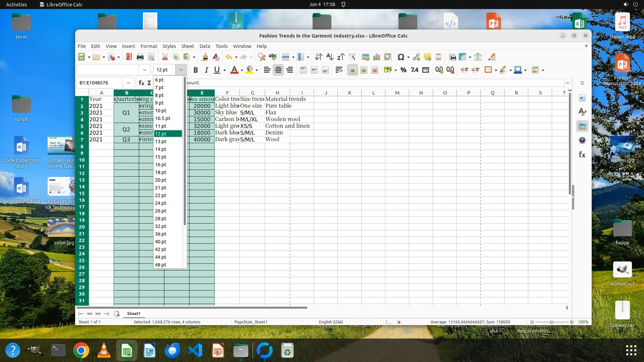Screen dimensions: 644x362
Task: Open the Format menu
Action: [149, 46]
